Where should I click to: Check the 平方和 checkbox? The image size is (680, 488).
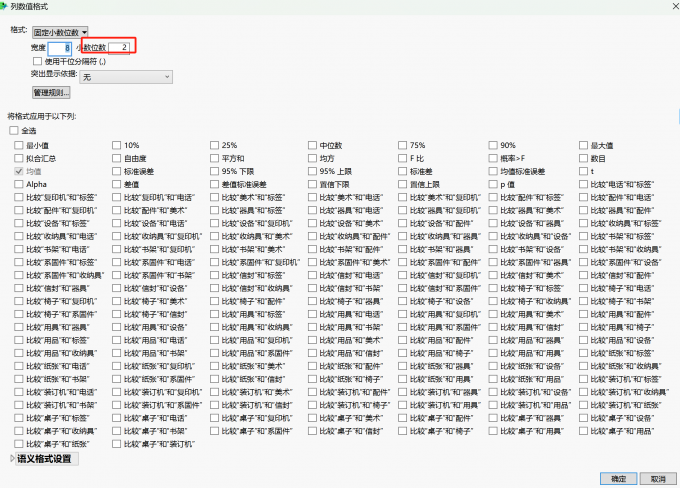pyautogui.click(x=214, y=158)
